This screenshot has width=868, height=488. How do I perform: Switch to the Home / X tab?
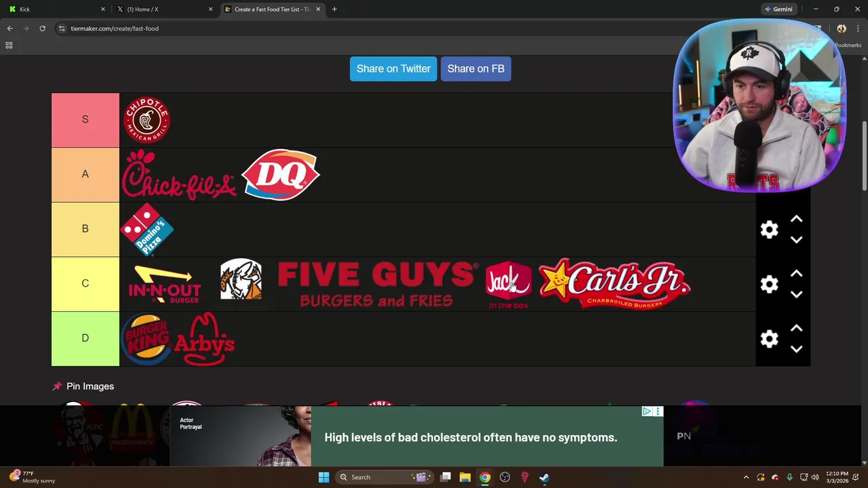163,9
